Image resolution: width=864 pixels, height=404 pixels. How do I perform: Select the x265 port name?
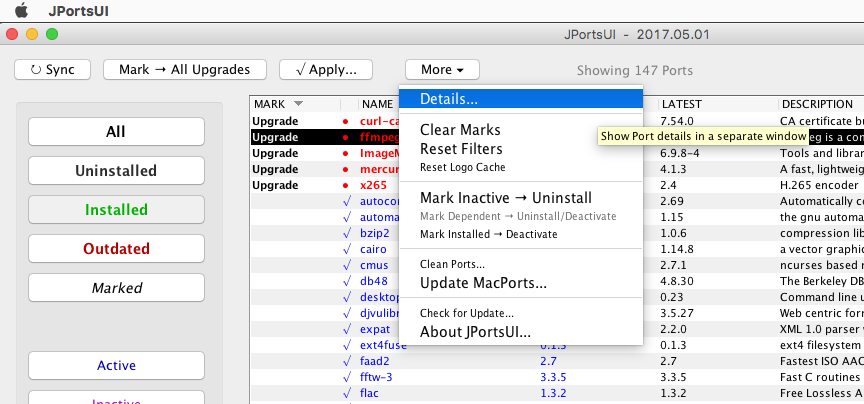(373, 185)
